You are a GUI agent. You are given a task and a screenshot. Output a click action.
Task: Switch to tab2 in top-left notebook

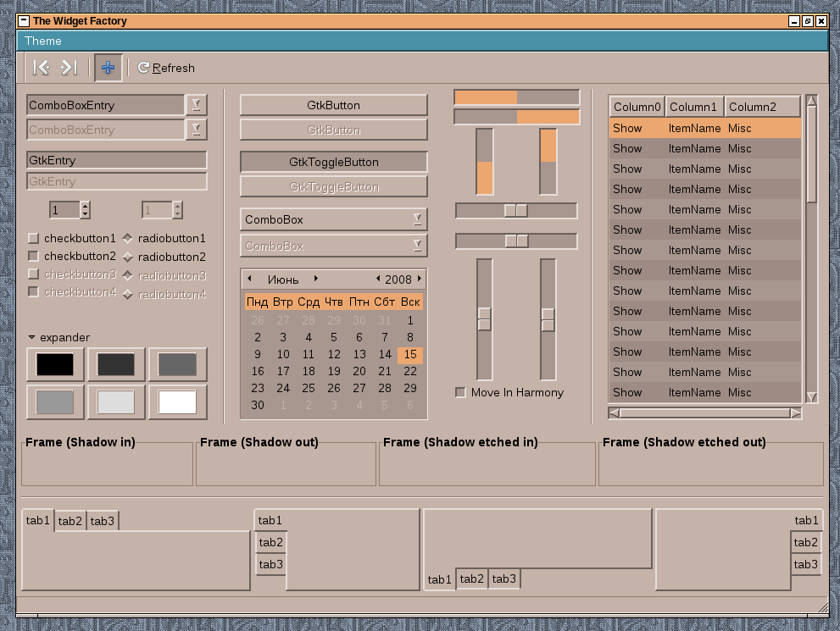tap(70, 521)
